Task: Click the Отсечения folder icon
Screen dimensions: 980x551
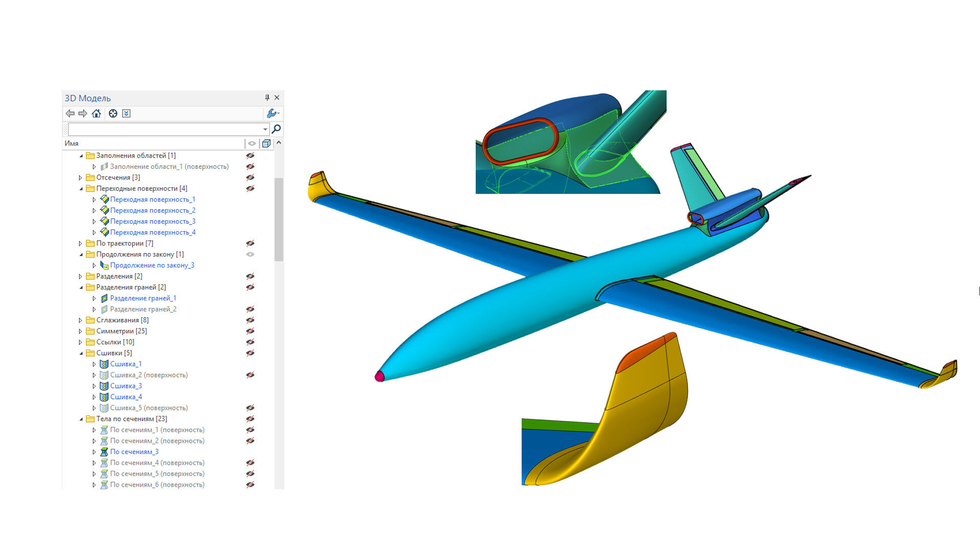Action: coord(90,178)
